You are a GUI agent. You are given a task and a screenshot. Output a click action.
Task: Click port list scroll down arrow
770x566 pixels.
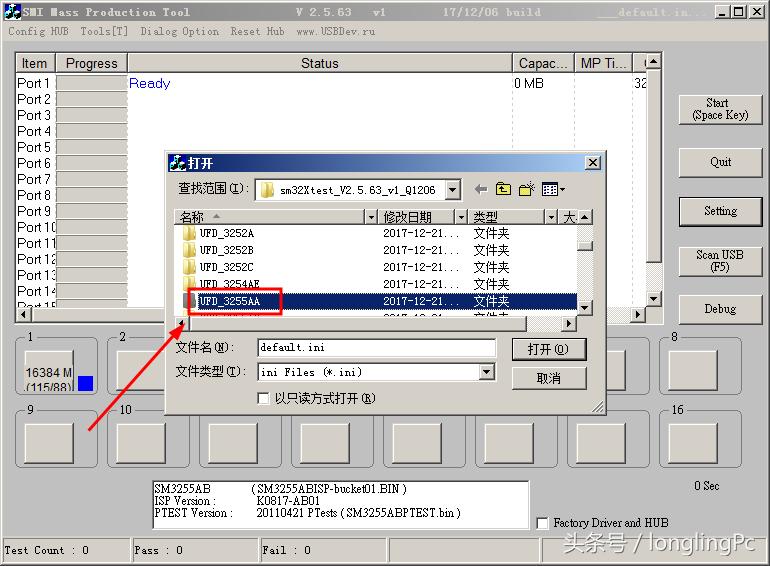coord(653,299)
